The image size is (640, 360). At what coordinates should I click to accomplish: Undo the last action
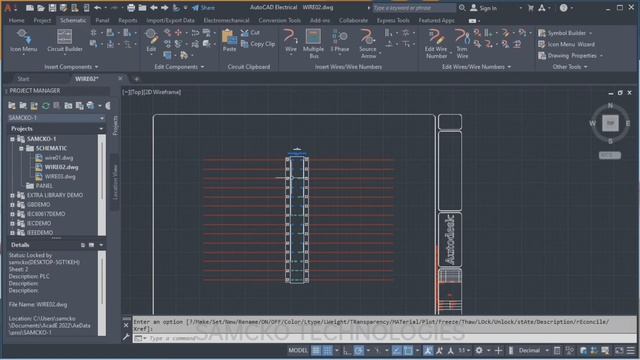coord(98,8)
